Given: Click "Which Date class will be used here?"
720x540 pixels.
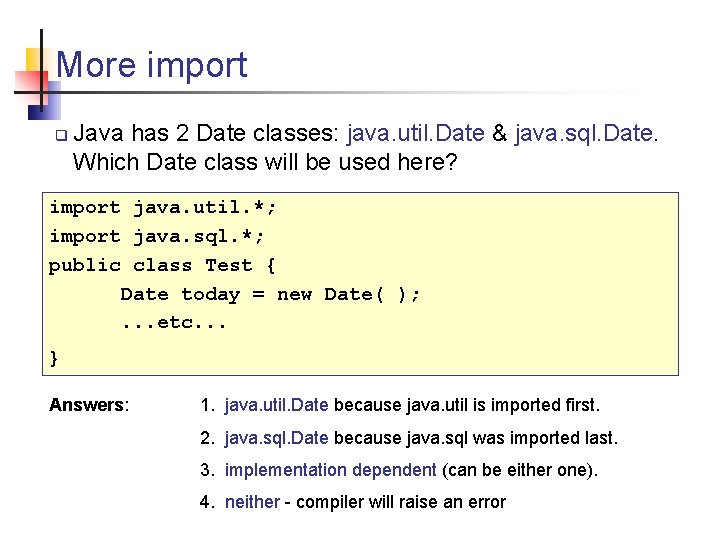Looking at the screenshot, I should pos(264,162).
